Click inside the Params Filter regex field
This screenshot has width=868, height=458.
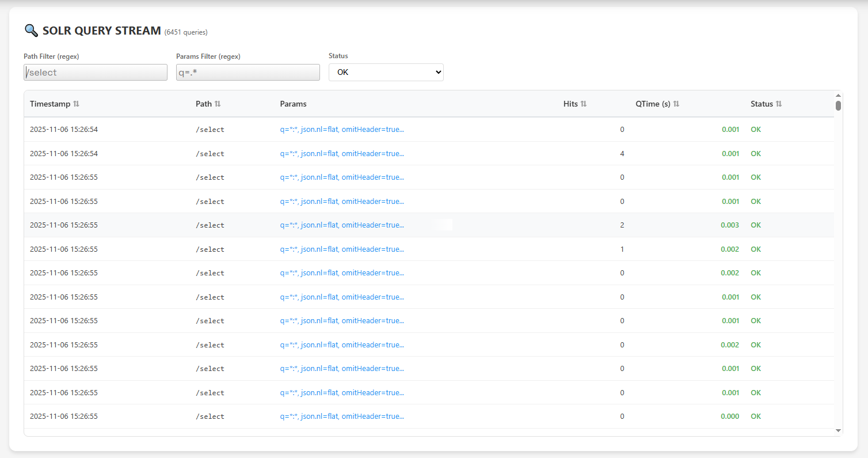[x=248, y=72]
